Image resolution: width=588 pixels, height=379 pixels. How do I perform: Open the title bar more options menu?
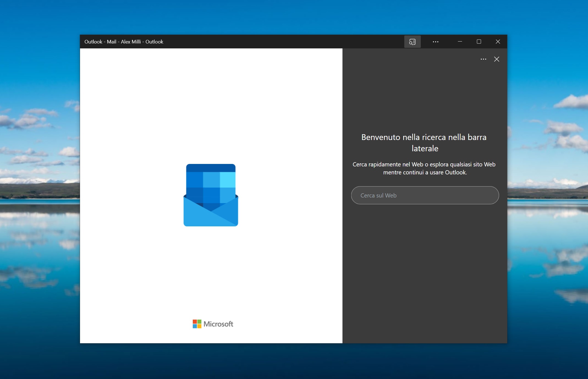click(x=436, y=42)
